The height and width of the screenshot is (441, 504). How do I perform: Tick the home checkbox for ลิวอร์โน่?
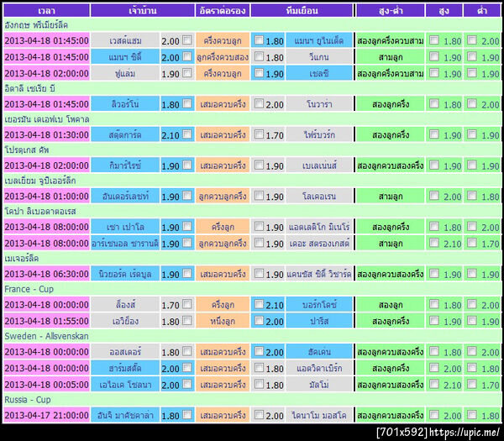click(186, 103)
